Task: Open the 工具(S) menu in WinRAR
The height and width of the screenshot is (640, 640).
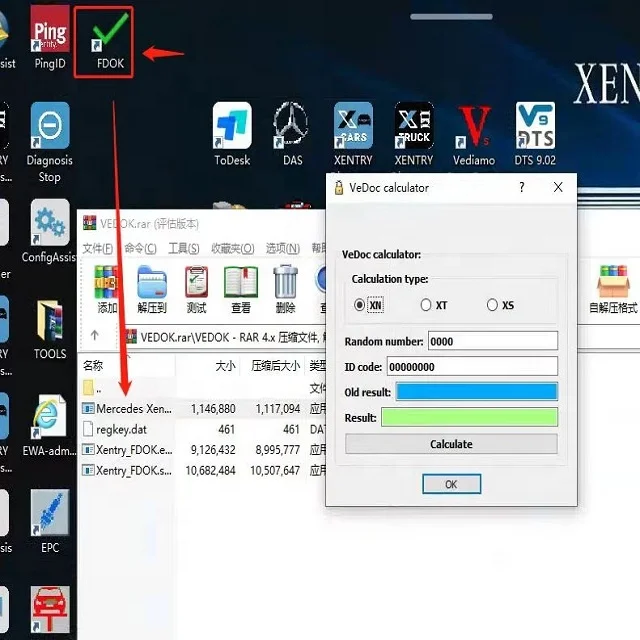Action: click(184, 248)
